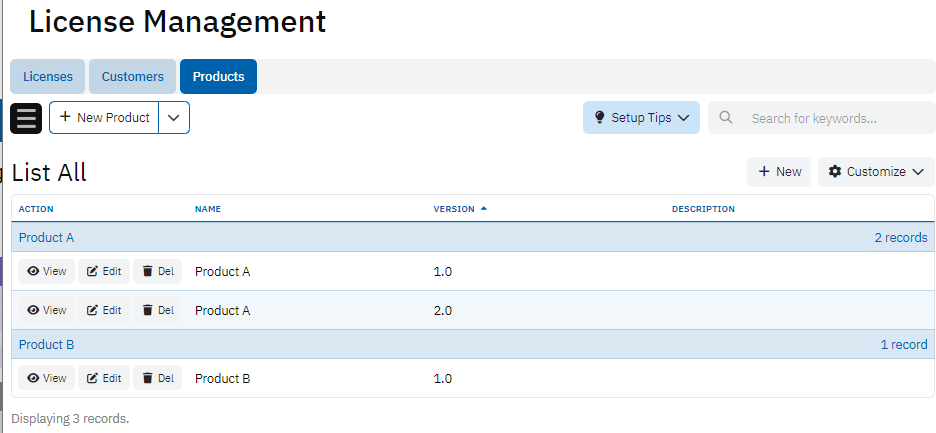Expand the Setup Tips dropdown
Viewport: 936px width, 433px height.
click(x=641, y=118)
